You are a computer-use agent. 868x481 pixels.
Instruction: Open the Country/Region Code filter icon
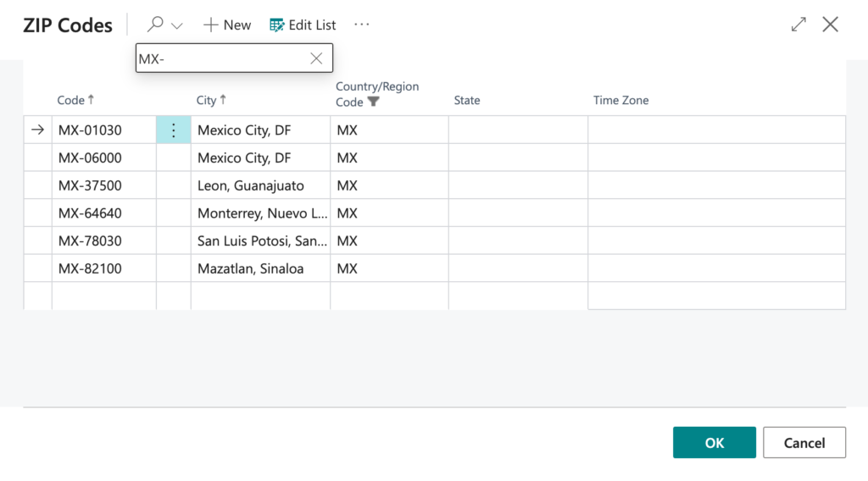coord(374,102)
